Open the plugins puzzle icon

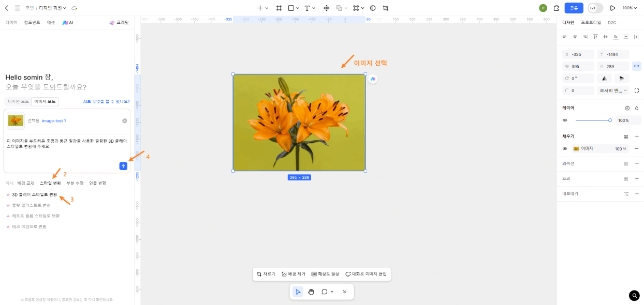557,8
